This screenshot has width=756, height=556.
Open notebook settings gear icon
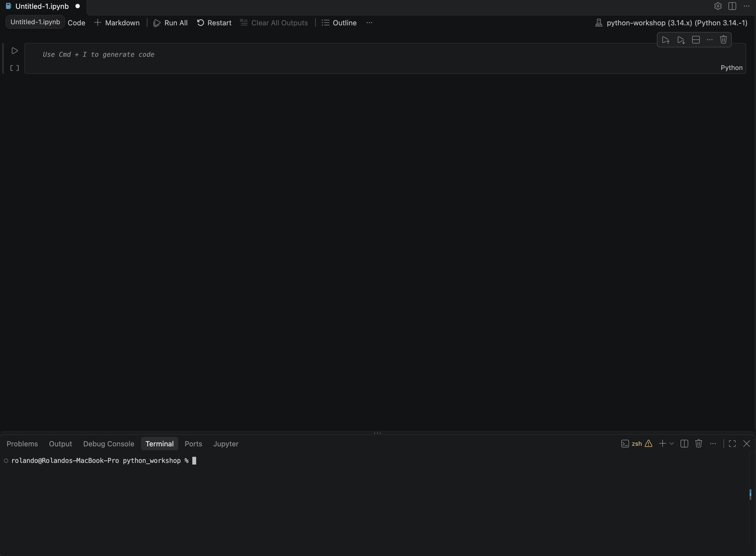point(718,6)
